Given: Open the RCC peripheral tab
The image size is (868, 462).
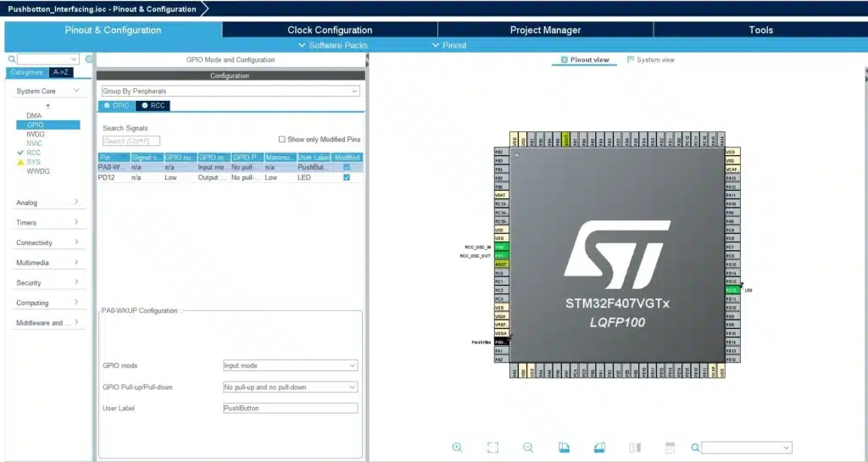Looking at the screenshot, I should (x=153, y=106).
